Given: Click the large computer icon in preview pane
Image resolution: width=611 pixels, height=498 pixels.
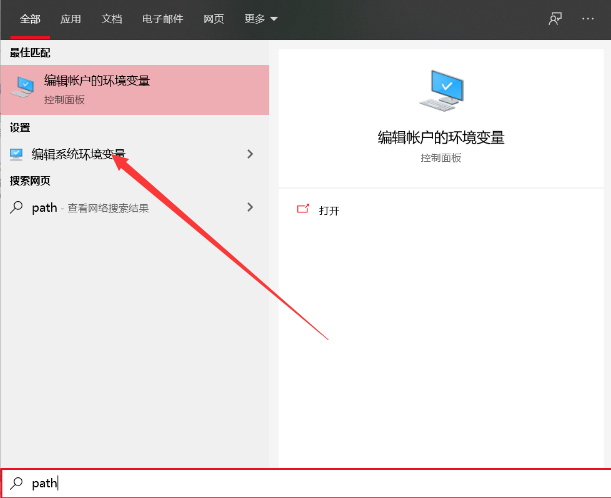Looking at the screenshot, I should 441,91.
